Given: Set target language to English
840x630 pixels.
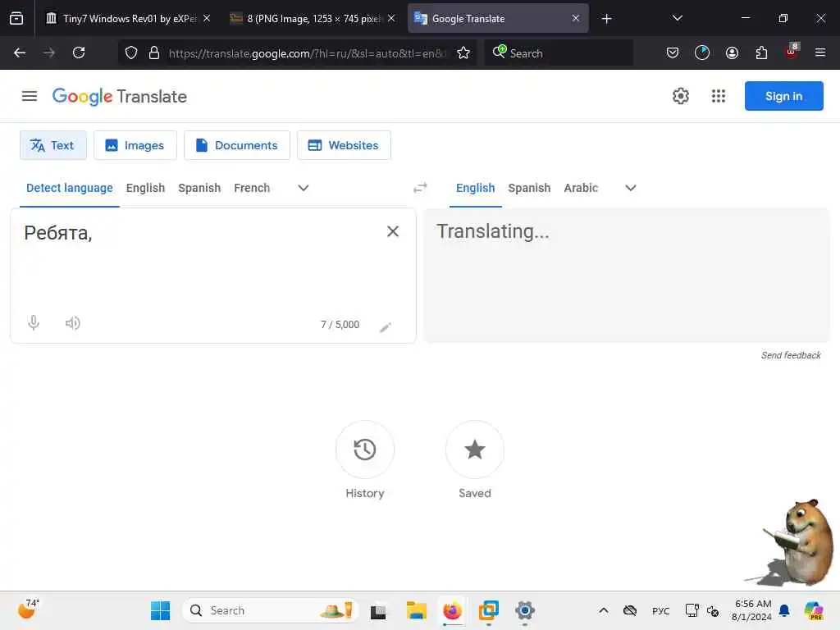Looking at the screenshot, I should [475, 188].
